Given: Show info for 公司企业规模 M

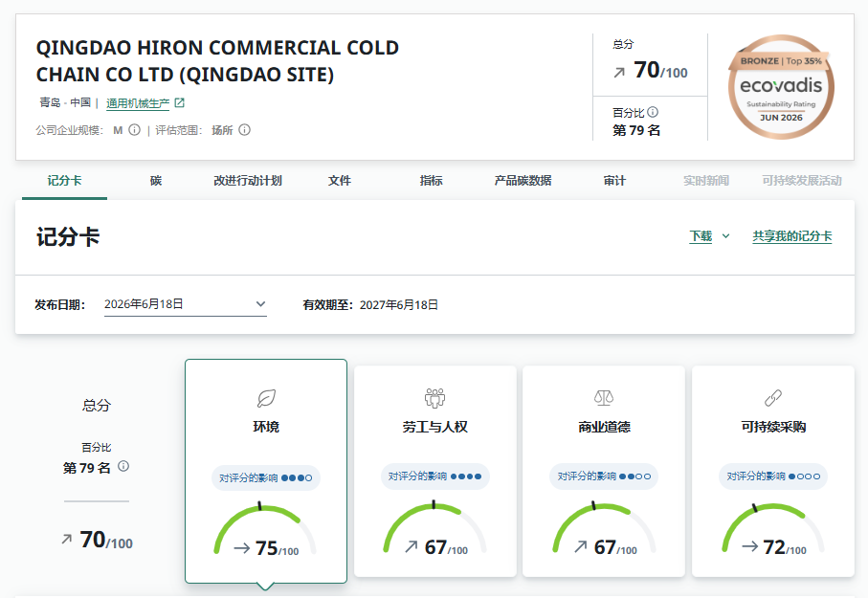Looking at the screenshot, I should pos(135,129).
